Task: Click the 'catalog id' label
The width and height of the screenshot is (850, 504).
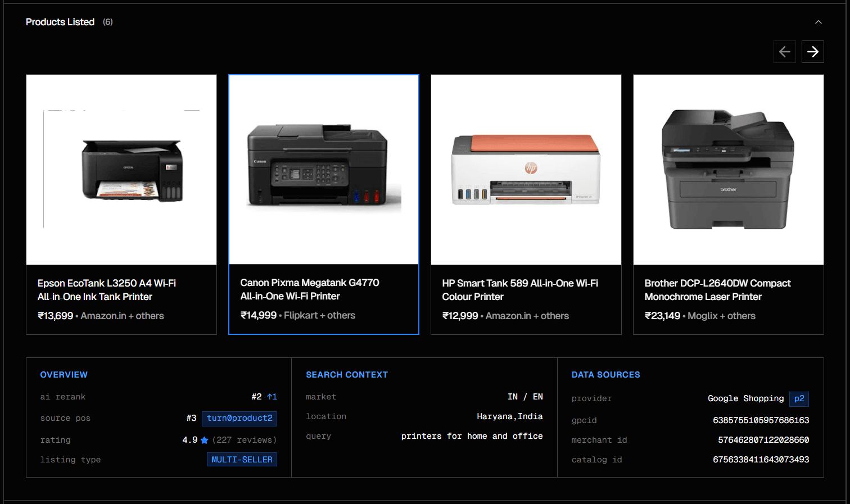Action: point(597,460)
